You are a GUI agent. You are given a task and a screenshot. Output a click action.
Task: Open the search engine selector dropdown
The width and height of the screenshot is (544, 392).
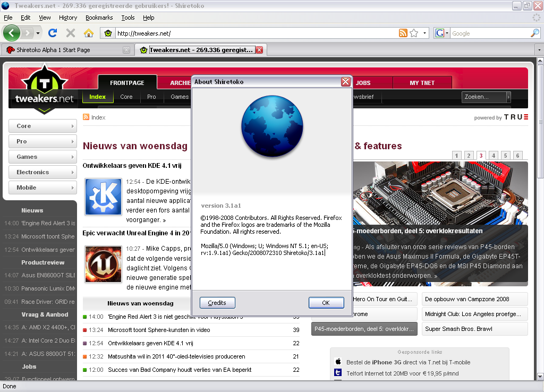click(441, 33)
